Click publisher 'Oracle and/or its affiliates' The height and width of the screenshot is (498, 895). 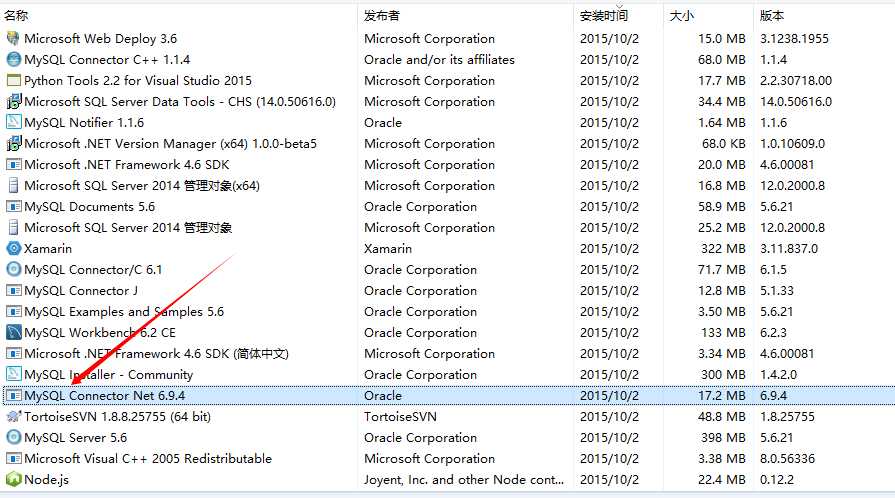coord(440,59)
